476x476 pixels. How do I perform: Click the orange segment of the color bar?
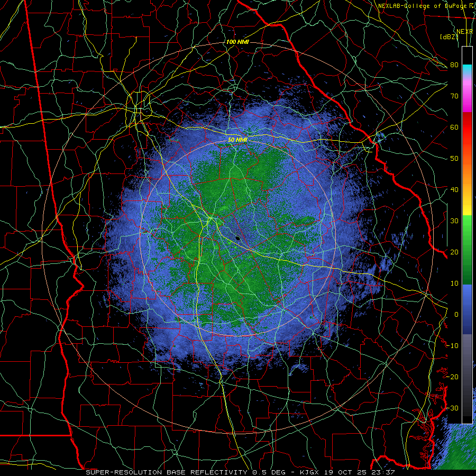pos(467,173)
